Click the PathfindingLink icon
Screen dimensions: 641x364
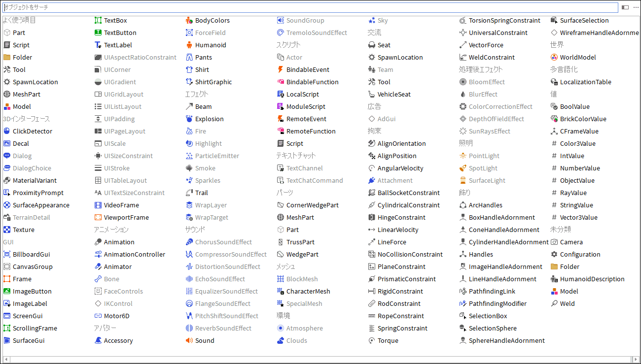[463, 291]
